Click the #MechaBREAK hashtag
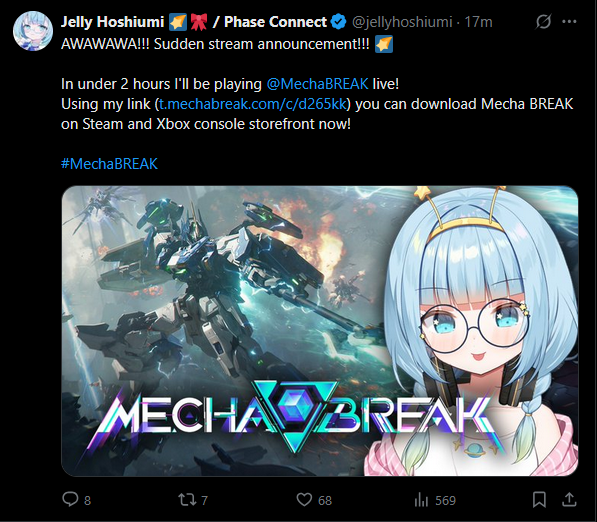The height and width of the screenshot is (522, 597). tap(109, 164)
